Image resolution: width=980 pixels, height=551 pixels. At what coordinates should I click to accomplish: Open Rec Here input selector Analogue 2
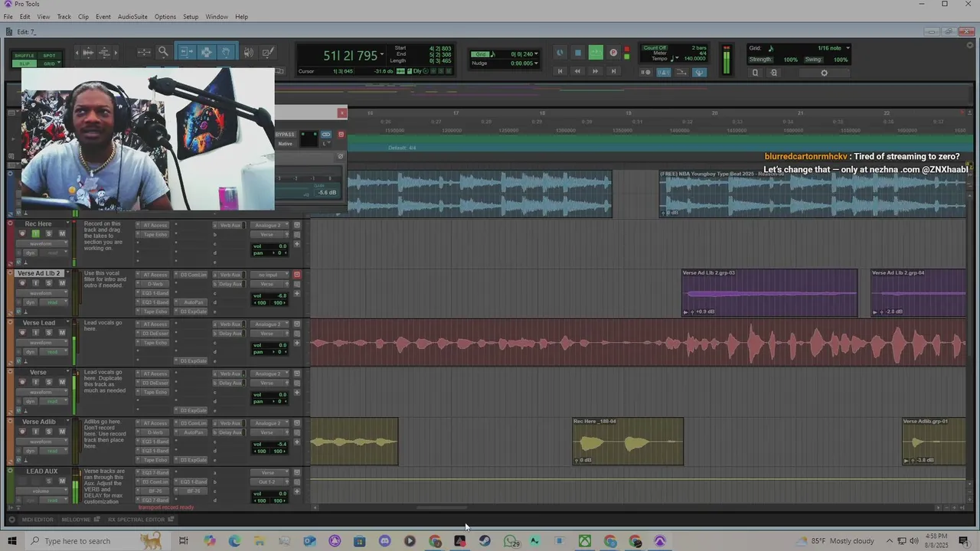tap(269, 225)
